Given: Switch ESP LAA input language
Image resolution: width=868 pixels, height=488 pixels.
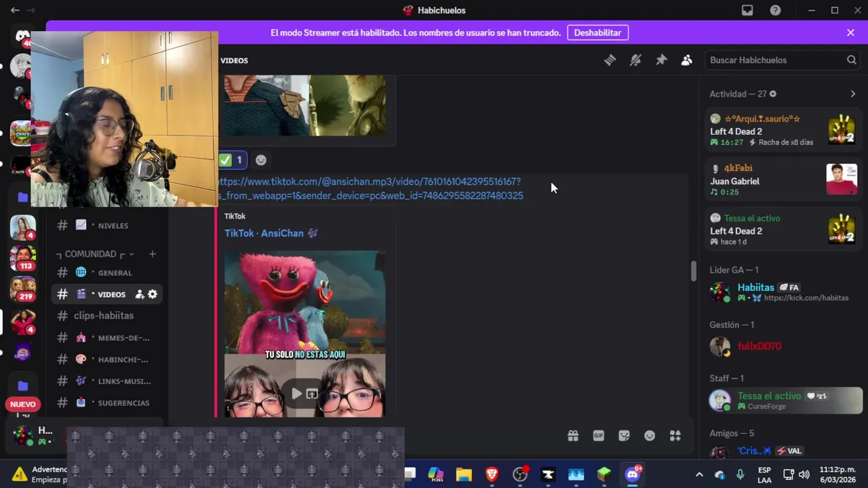Looking at the screenshot, I should pyautogui.click(x=764, y=475).
